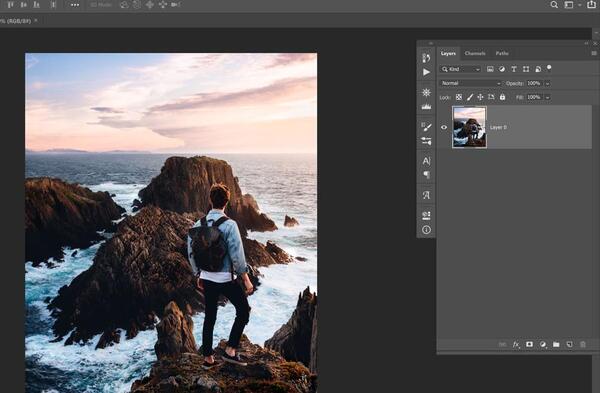Screen dimensions: 600x393
Task: Open the Brushes panel icon
Action: (426, 141)
